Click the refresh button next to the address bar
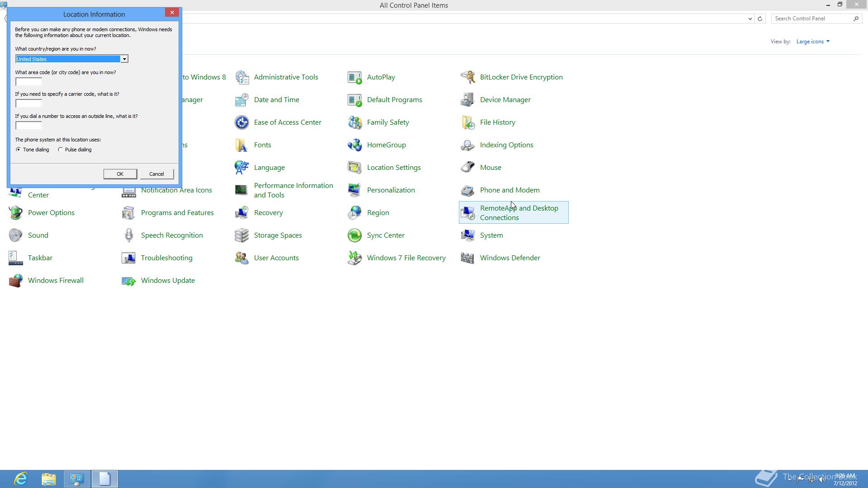Image resolution: width=868 pixels, height=488 pixels. pos(760,19)
